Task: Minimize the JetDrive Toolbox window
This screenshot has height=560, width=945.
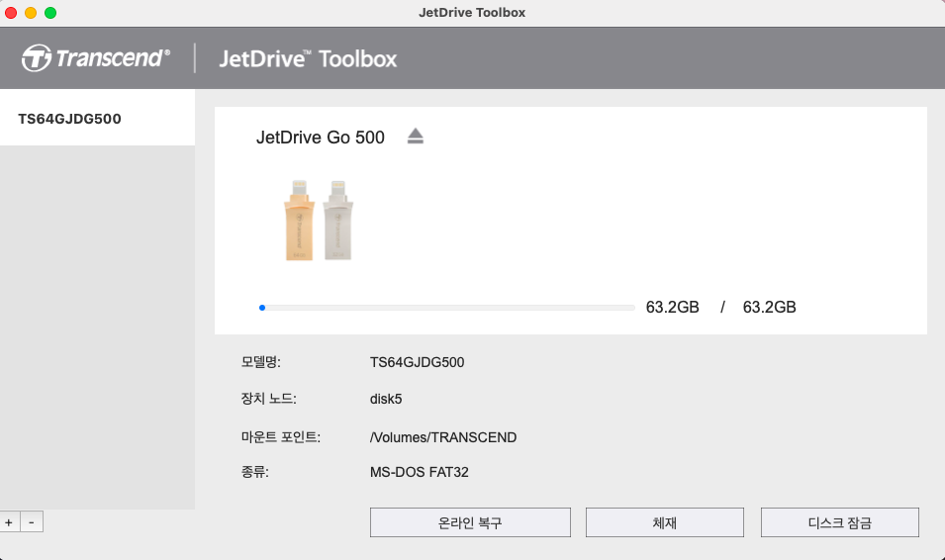Action: click(x=31, y=13)
